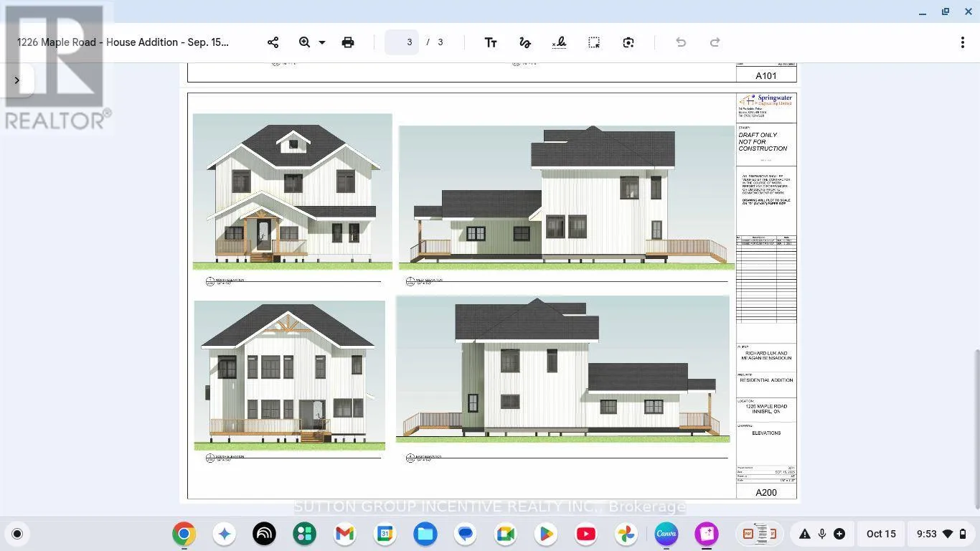This screenshot has width=980, height=551.
Task: Click the redo arrow button
Action: (x=715, y=42)
